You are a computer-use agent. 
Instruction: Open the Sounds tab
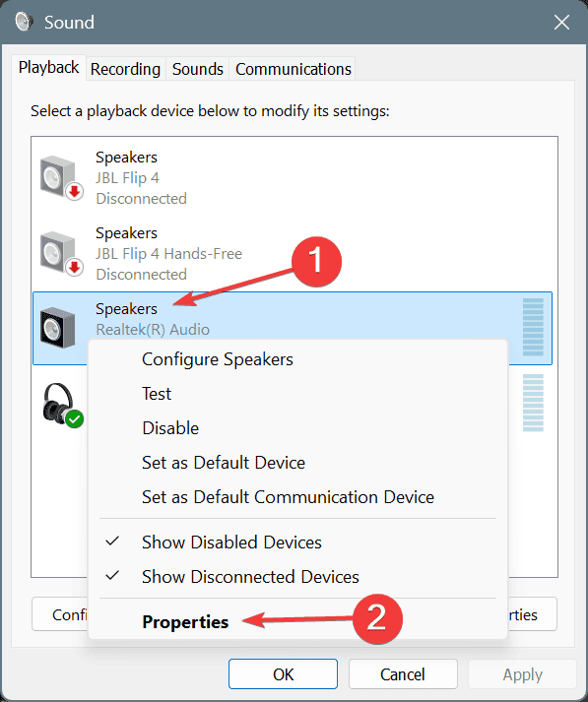coord(198,69)
